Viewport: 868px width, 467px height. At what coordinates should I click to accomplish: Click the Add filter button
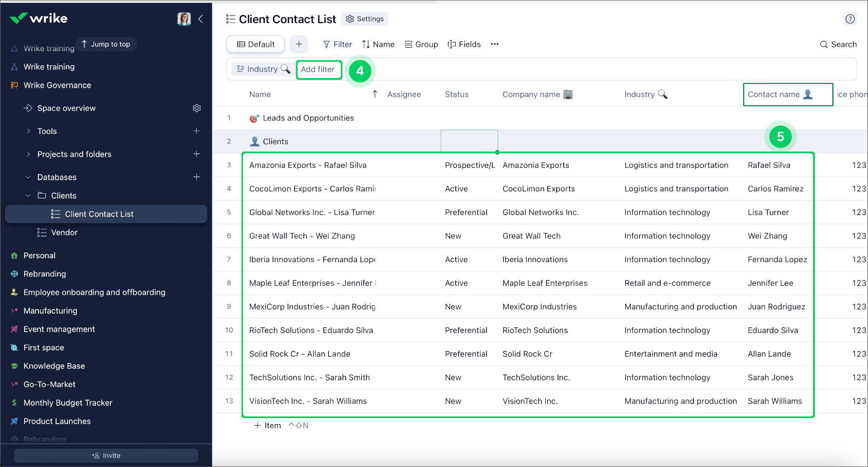[x=318, y=69]
